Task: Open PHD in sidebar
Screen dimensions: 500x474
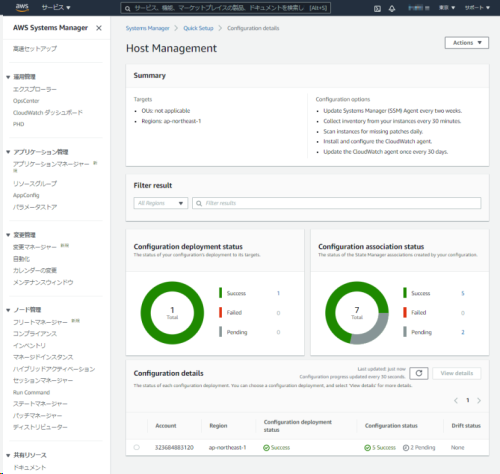Action: pos(19,124)
